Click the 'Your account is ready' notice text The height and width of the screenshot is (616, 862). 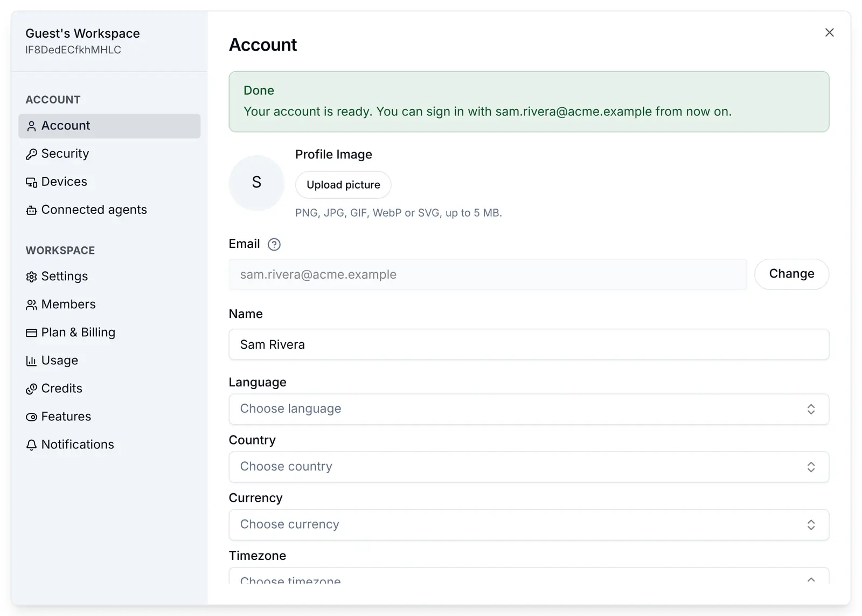[x=488, y=112]
